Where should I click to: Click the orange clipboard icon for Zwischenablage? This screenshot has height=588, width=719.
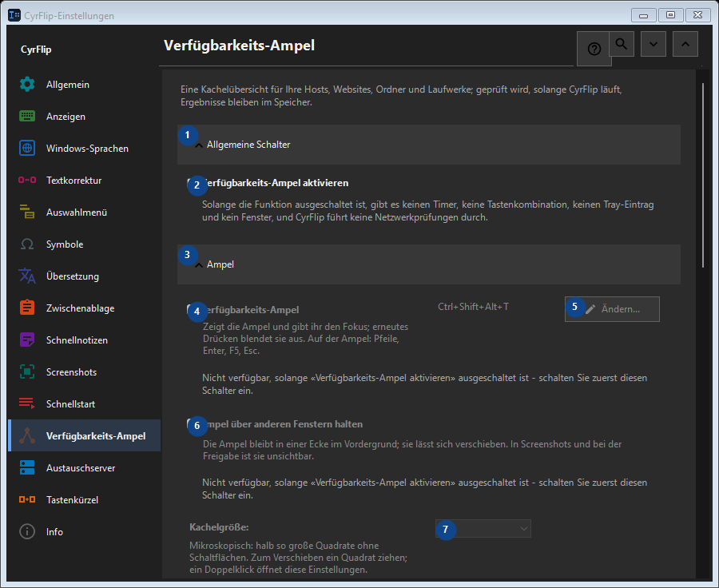point(27,308)
